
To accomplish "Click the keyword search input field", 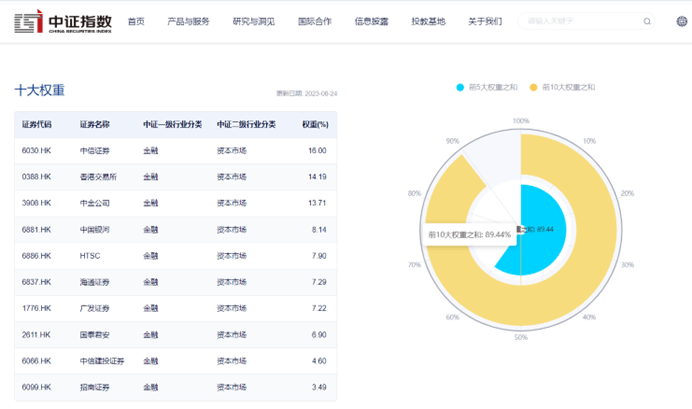I will pyautogui.click(x=580, y=21).
